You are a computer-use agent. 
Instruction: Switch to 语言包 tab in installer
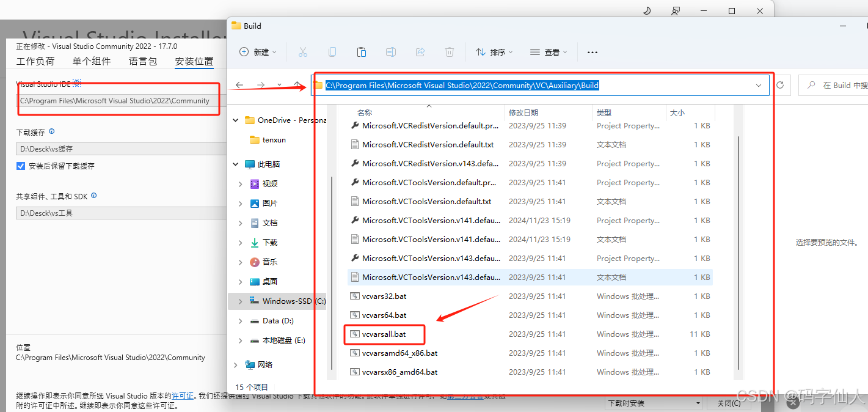[x=143, y=61]
